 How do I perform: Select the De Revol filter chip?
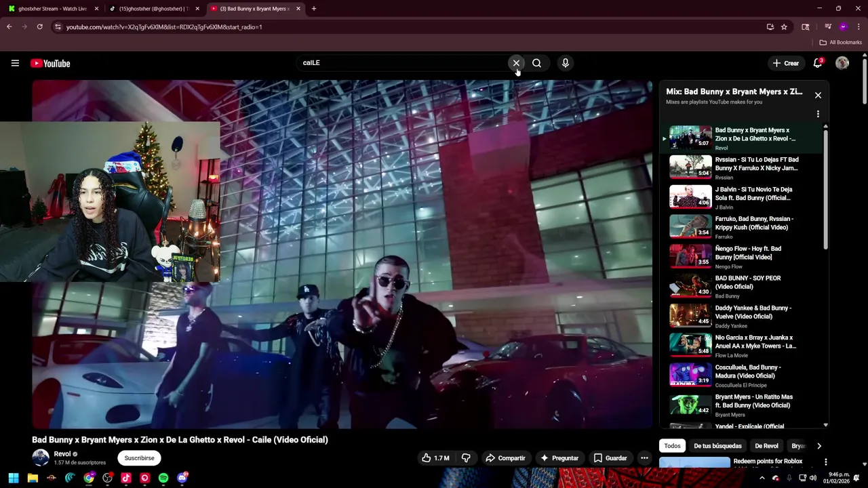766,446
